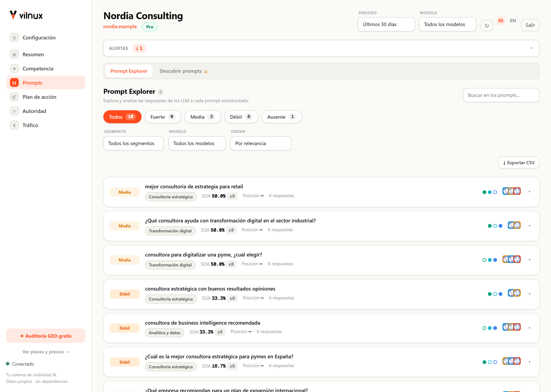The height and width of the screenshot is (392, 551).
Task: Click status dots on sector industrial prompt
Action: (x=495, y=226)
